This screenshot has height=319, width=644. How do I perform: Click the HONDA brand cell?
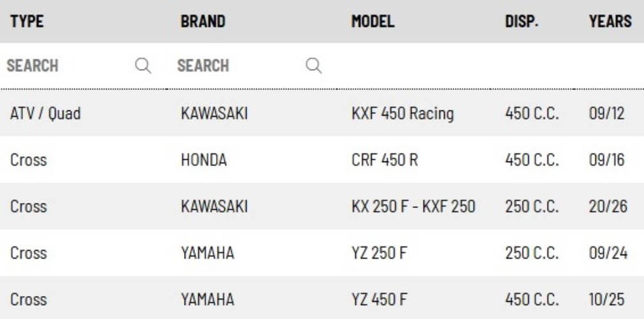pyautogui.click(x=204, y=159)
